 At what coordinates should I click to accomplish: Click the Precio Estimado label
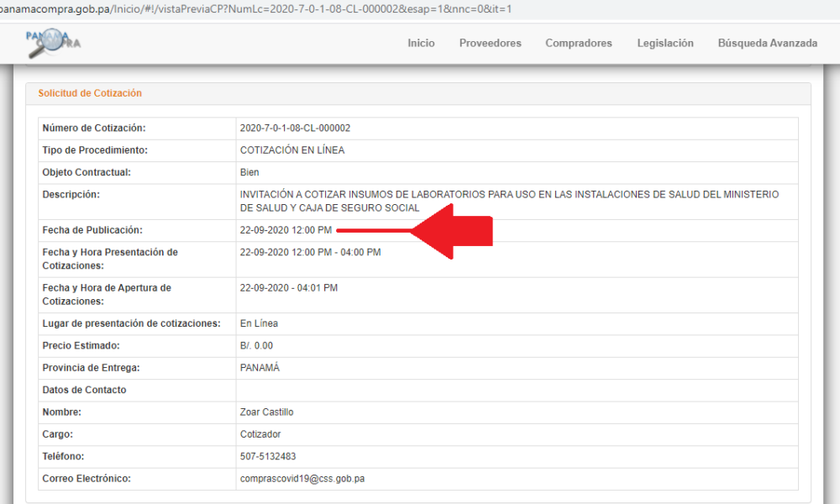click(81, 346)
